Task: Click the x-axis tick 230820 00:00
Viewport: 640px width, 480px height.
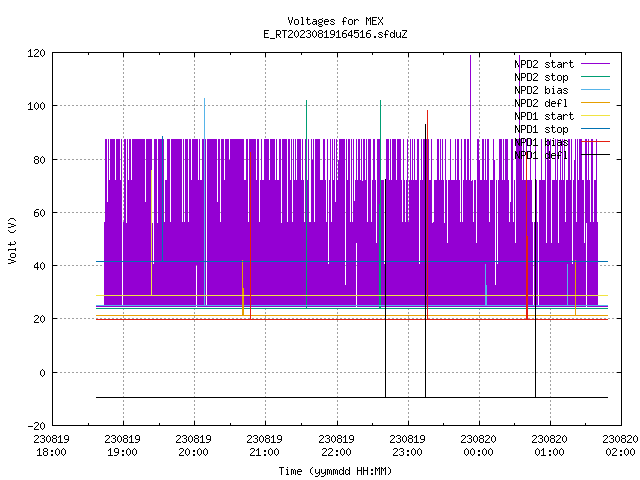Action: [478, 446]
